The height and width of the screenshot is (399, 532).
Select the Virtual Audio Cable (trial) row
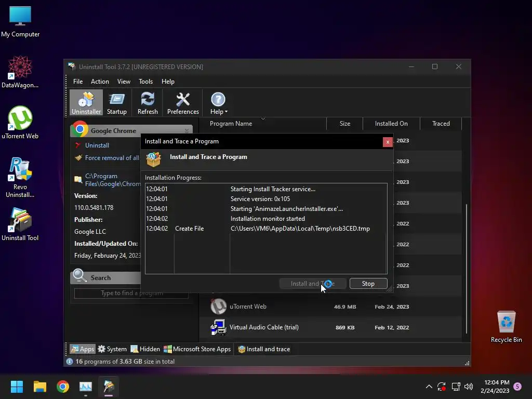(x=330, y=327)
